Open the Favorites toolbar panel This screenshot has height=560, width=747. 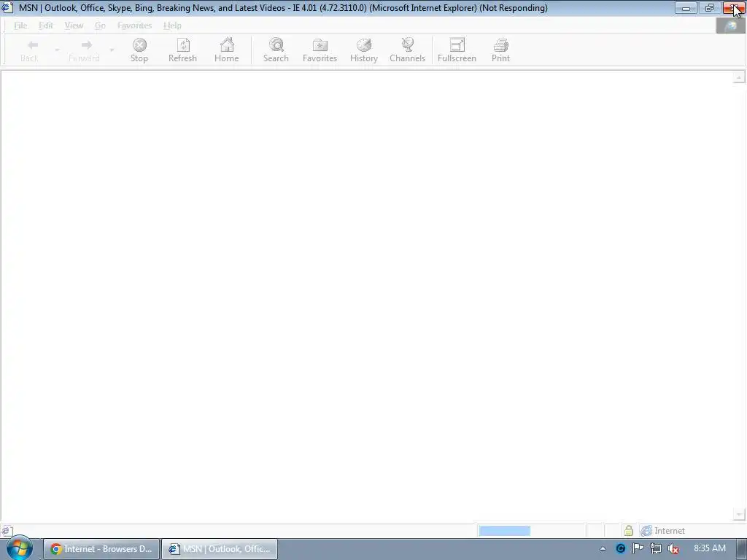point(320,50)
